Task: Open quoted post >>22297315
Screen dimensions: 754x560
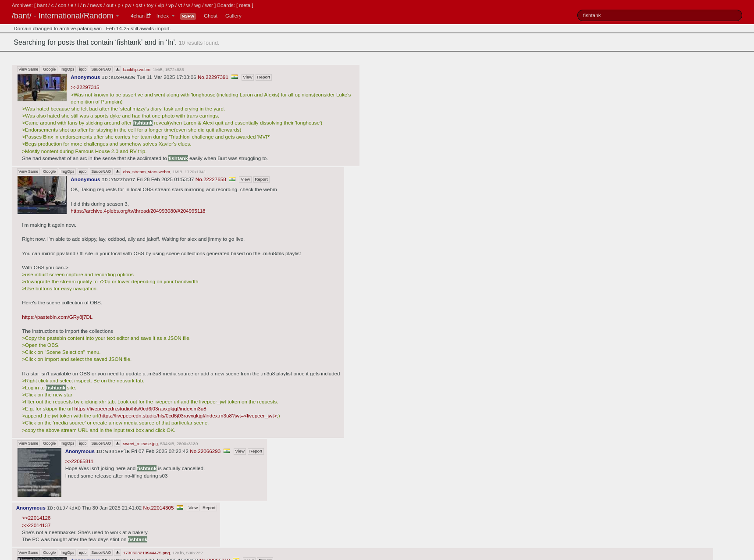Action: tap(85, 87)
